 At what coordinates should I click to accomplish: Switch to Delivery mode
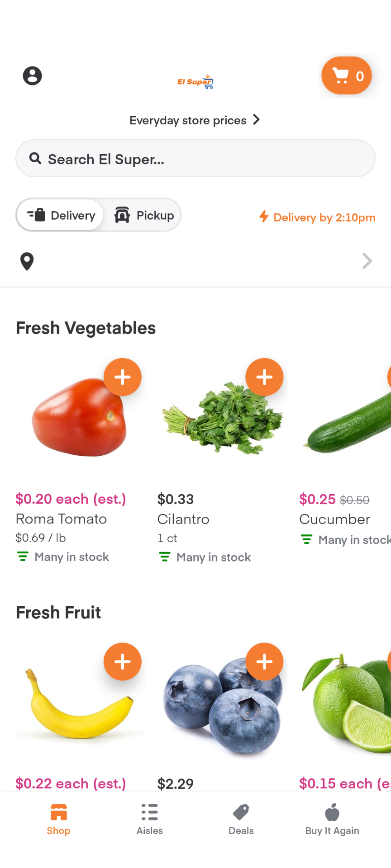click(62, 215)
